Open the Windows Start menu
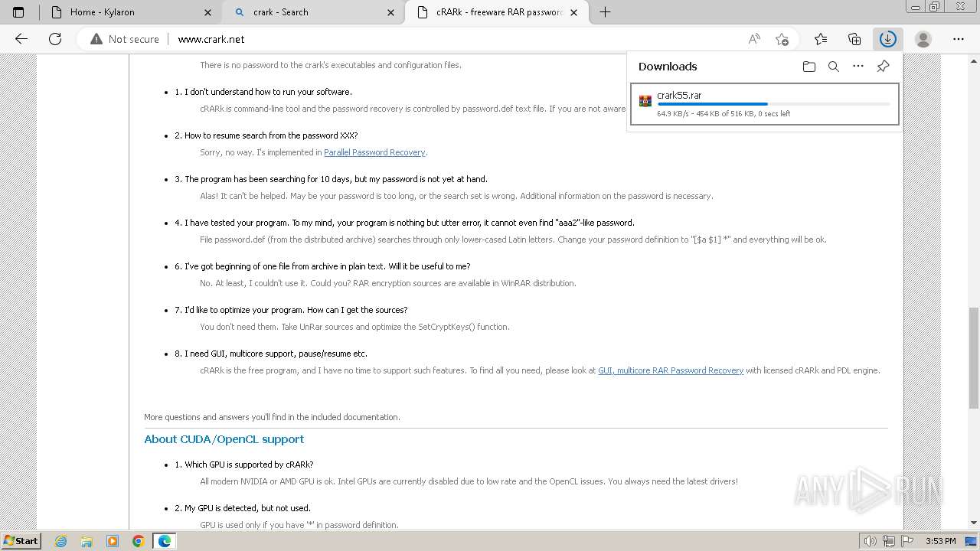The height and width of the screenshot is (551, 980). click(21, 541)
